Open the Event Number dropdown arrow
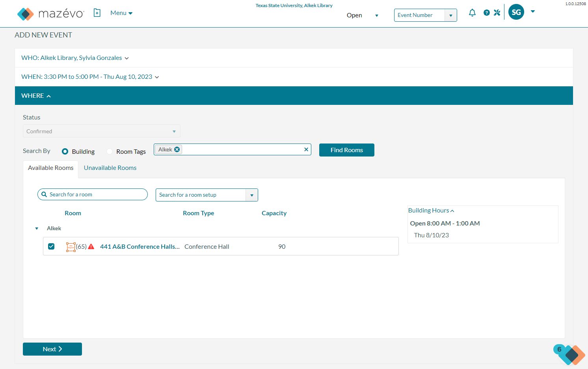 click(451, 15)
